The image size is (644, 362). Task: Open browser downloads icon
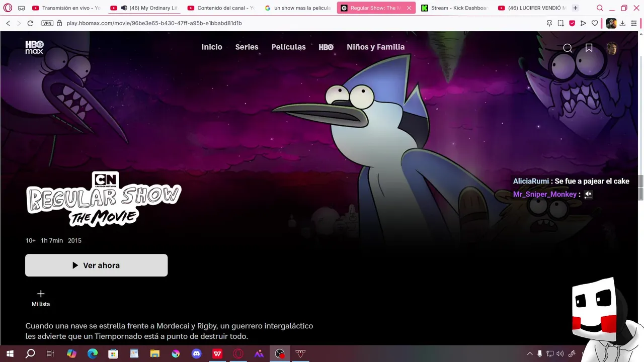622,23
